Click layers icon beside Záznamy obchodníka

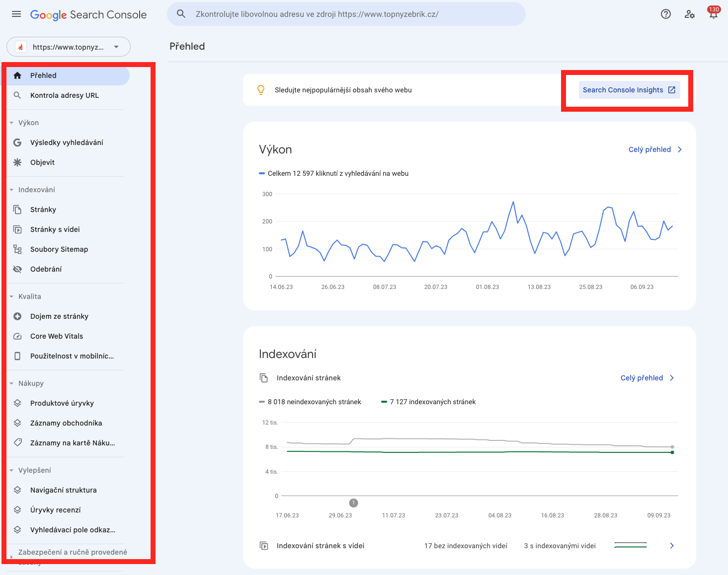pyautogui.click(x=17, y=423)
